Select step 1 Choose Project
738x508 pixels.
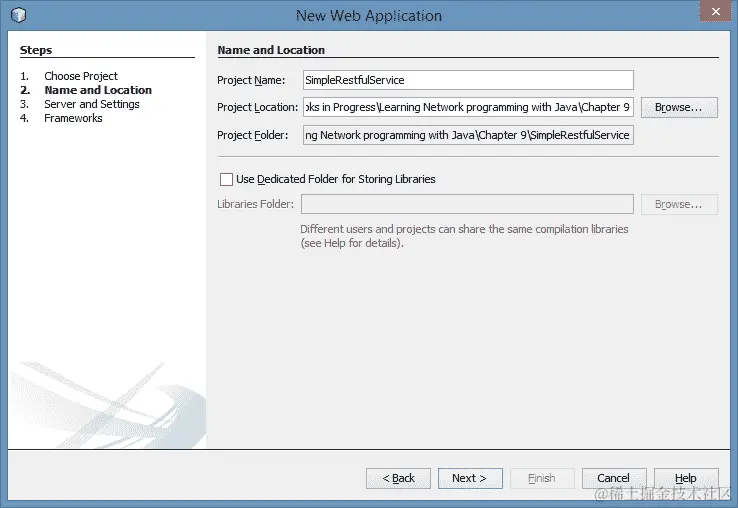[80, 76]
